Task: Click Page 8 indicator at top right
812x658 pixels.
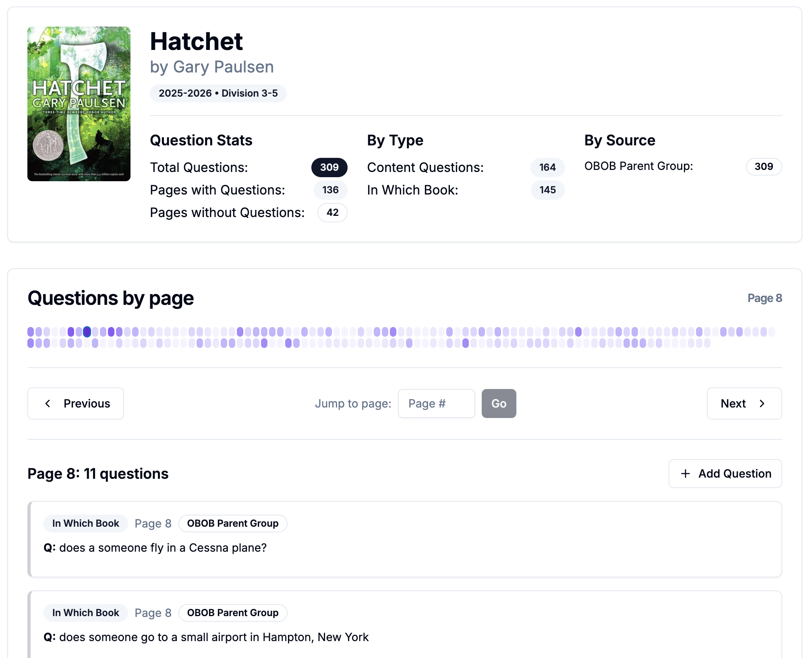Action: pos(765,298)
